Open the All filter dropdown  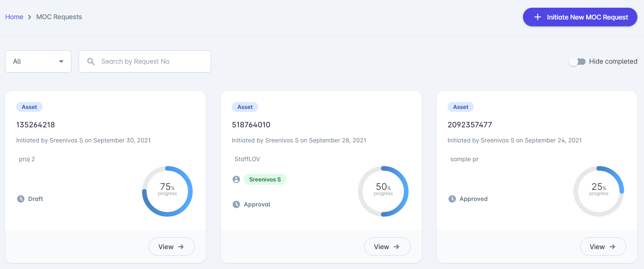38,61
